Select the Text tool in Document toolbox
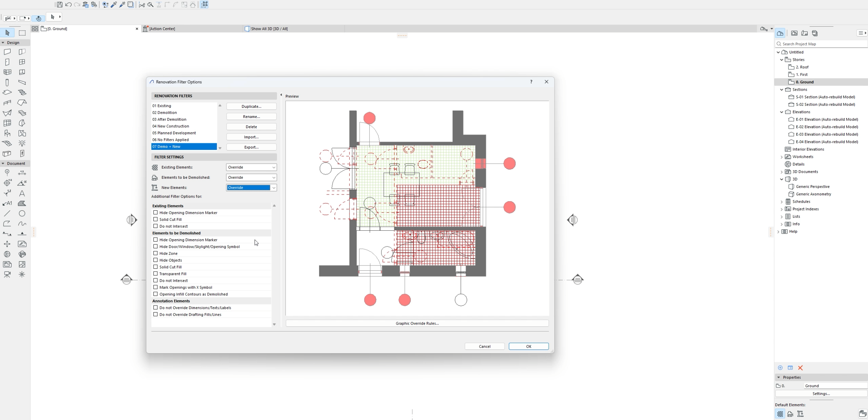The height and width of the screenshot is (420, 868). [x=22, y=193]
